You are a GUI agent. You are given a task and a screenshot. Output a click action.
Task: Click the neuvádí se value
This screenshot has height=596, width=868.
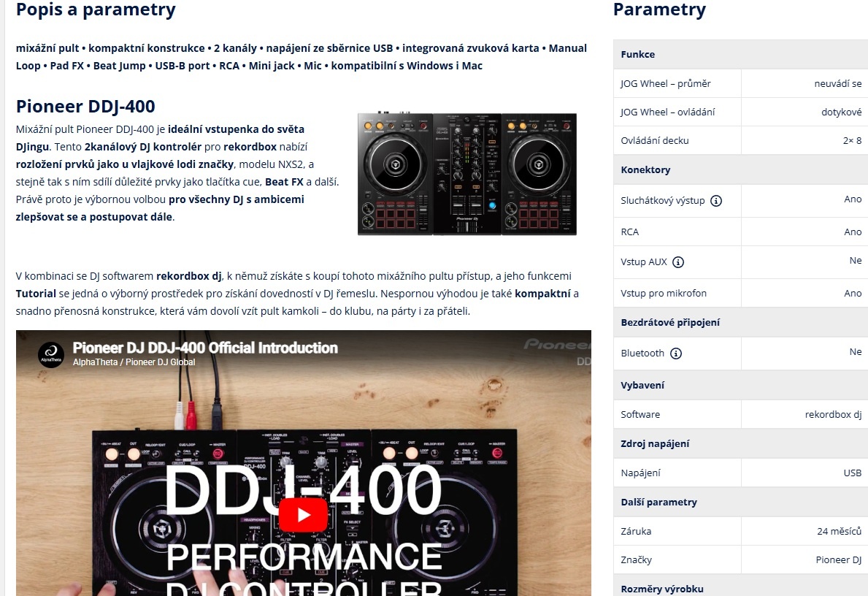(837, 84)
